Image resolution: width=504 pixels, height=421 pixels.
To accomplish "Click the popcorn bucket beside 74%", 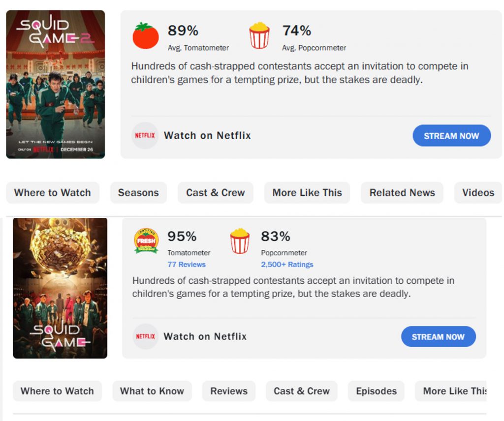I will pyautogui.click(x=259, y=35).
